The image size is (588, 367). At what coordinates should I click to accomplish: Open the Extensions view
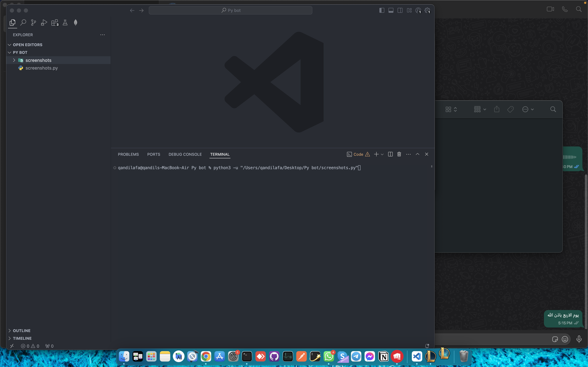pos(55,23)
